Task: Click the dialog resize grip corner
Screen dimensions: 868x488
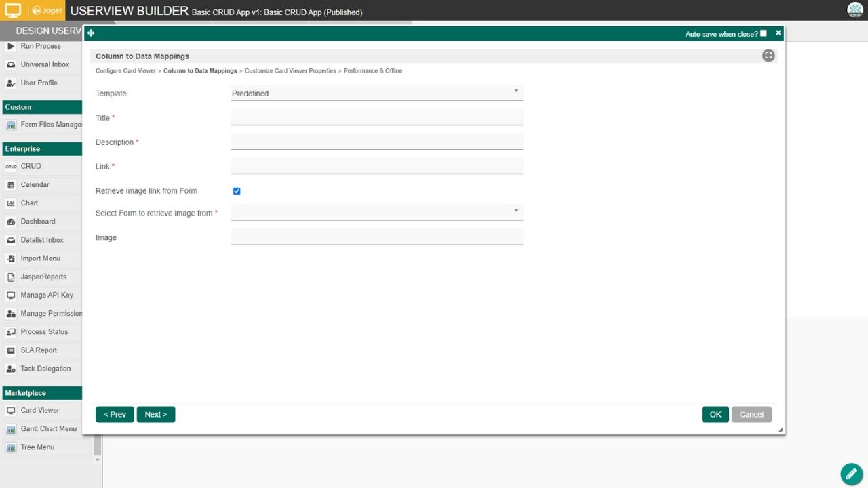Action: tap(781, 430)
